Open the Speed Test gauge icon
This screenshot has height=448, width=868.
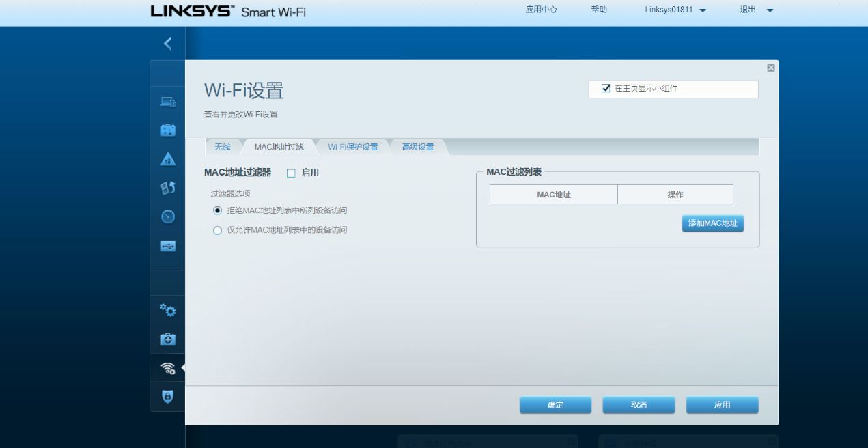[x=167, y=216]
